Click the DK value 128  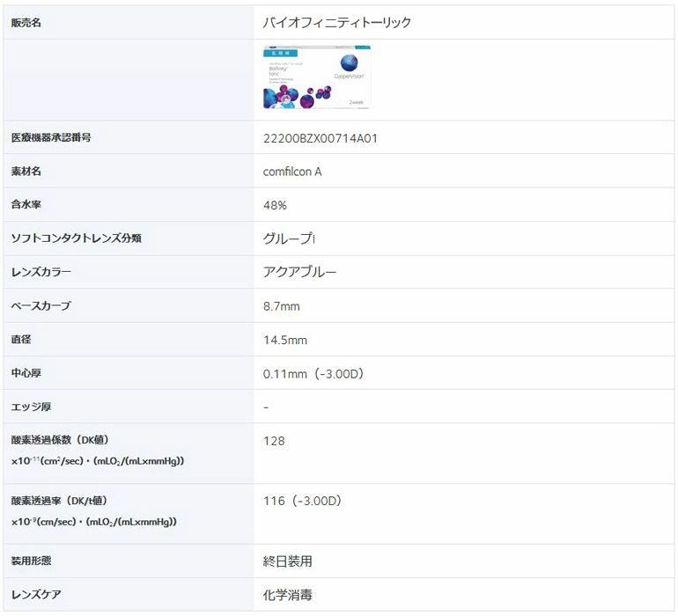[x=274, y=440]
